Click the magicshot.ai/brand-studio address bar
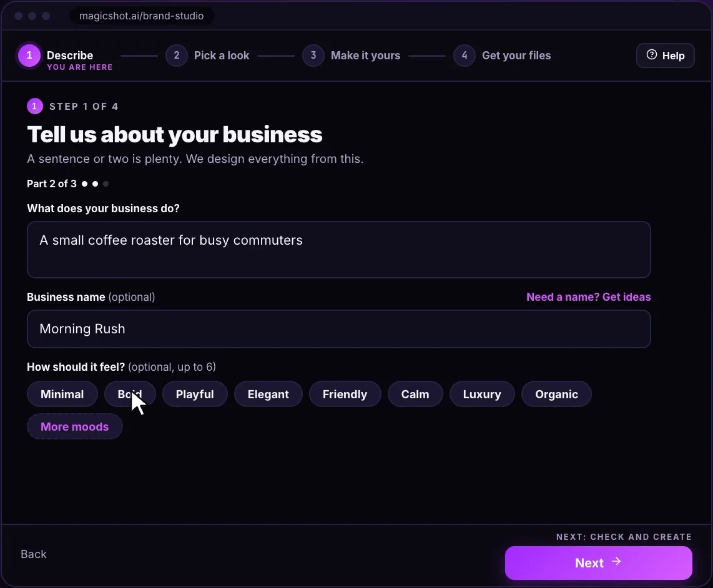 pyautogui.click(x=142, y=16)
